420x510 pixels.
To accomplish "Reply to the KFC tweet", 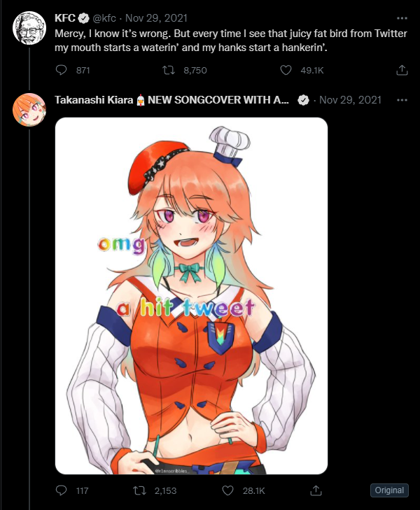I will coord(61,70).
